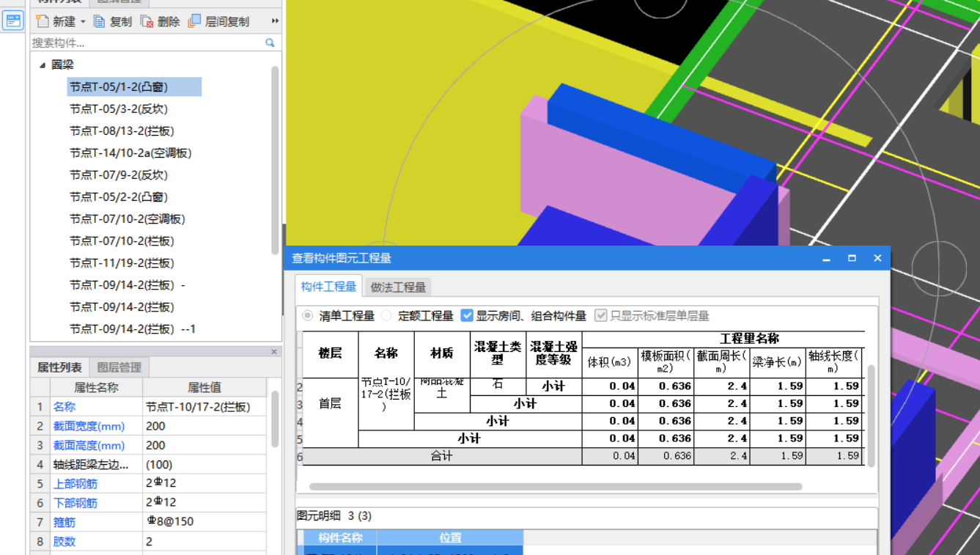Image resolution: width=980 pixels, height=555 pixels.
Task: Click the 轴线距梁左边 property name
Action: click(91, 464)
